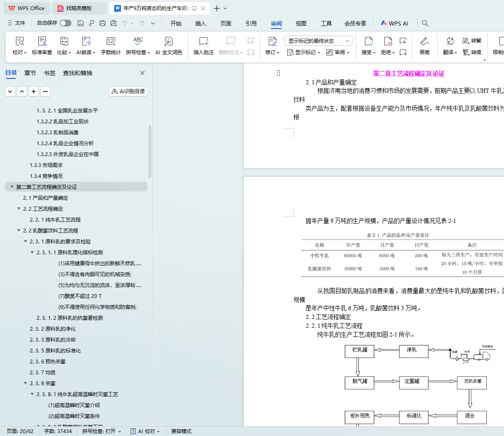504x436 pixels.
Task: Open the 拼写检查 status bar dropdown
Action: point(102,431)
